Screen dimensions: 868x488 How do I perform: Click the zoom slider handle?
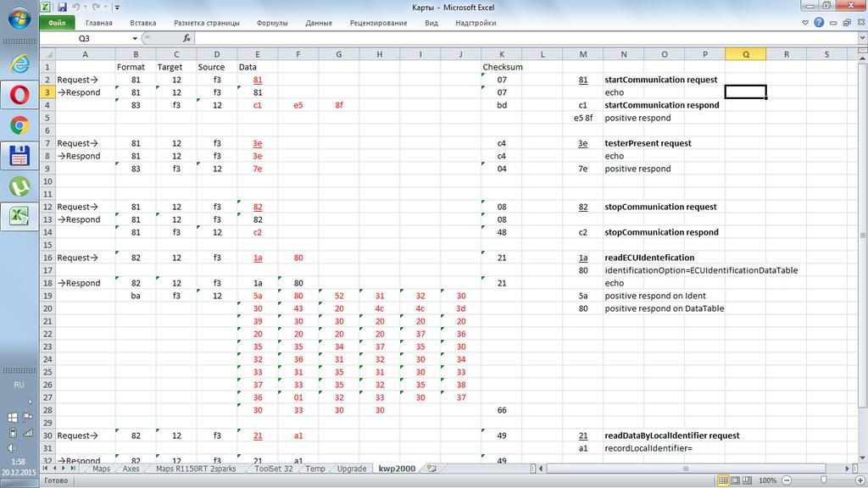(x=824, y=480)
